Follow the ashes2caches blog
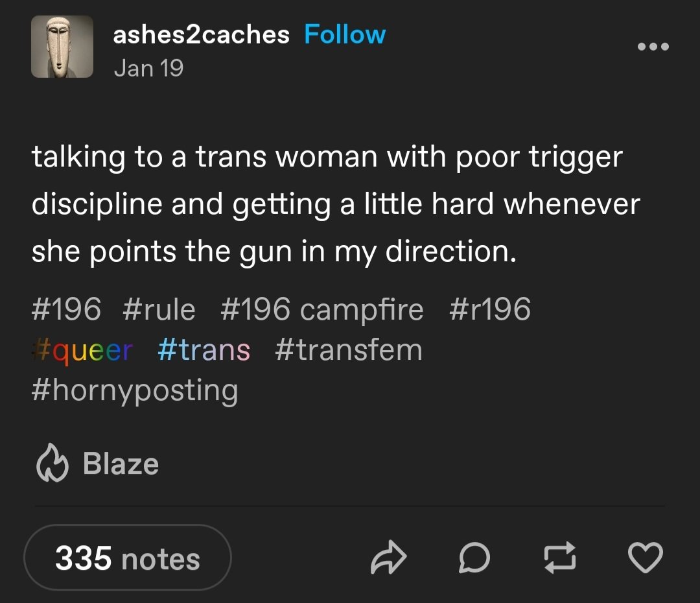Image resolution: width=700 pixels, height=603 pixels. (345, 34)
